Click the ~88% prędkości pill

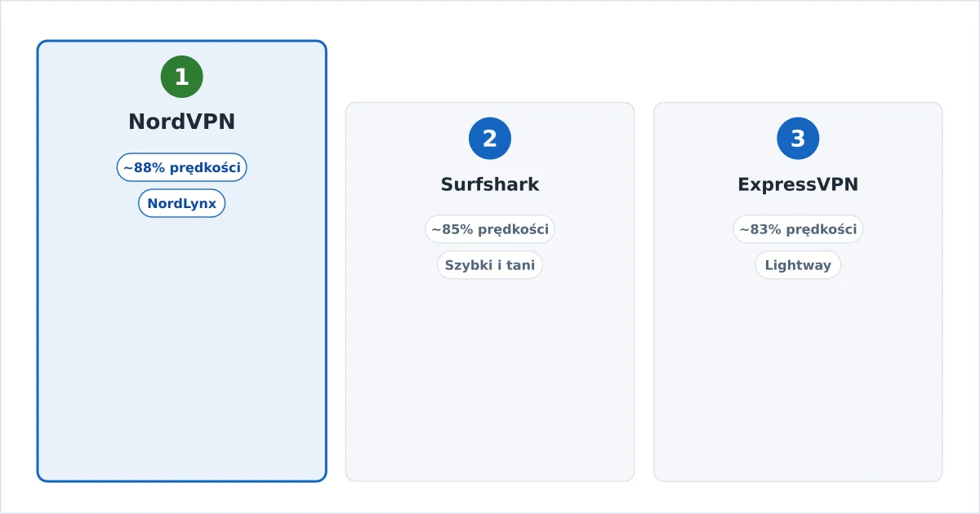pos(181,167)
